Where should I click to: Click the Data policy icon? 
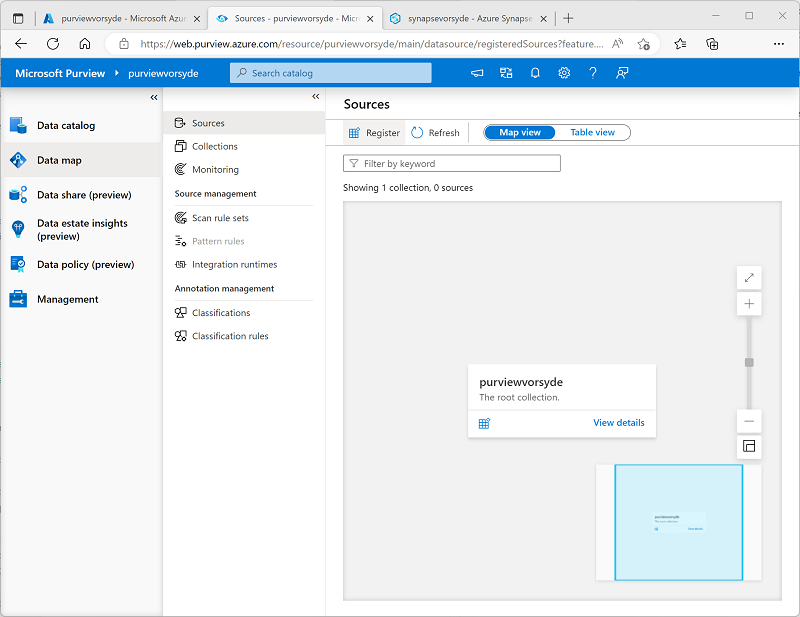[18, 264]
